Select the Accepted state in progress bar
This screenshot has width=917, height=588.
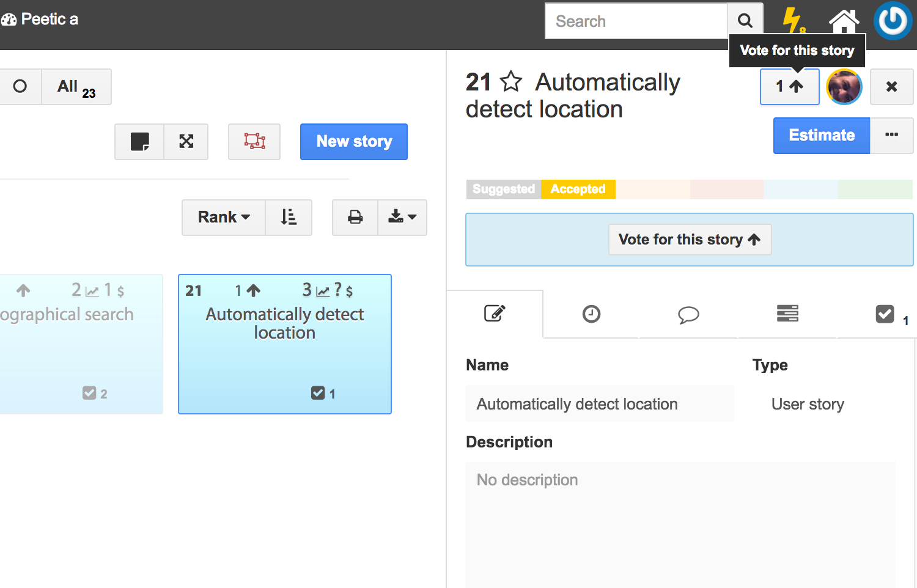point(578,189)
